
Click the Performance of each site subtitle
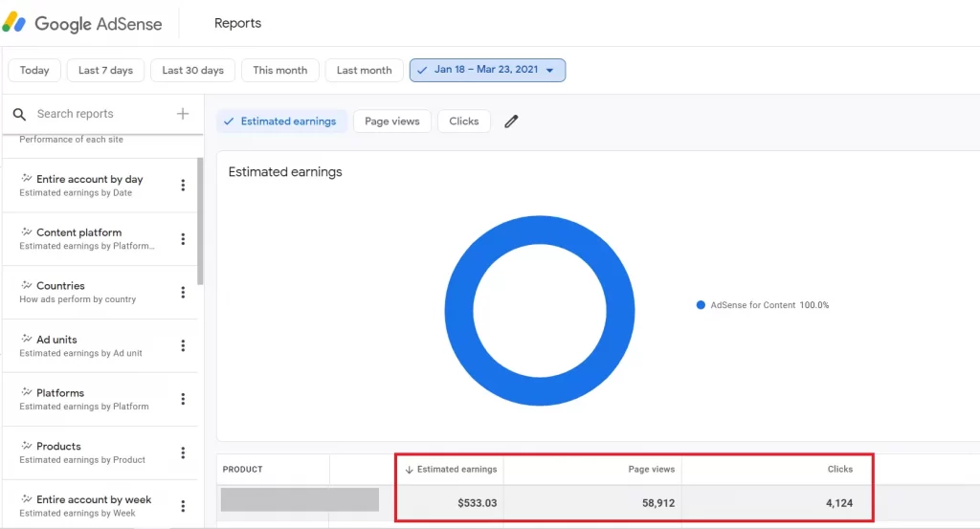click(x=71, y=140)
